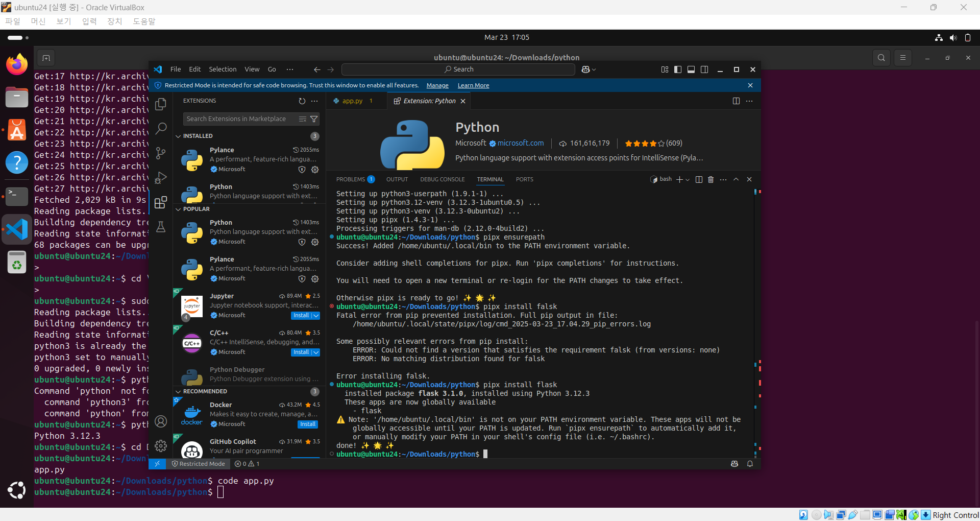Screen dimensions: 980x521
Task: Switch to the OUTPUT panel tab
Action: [397, 179]
